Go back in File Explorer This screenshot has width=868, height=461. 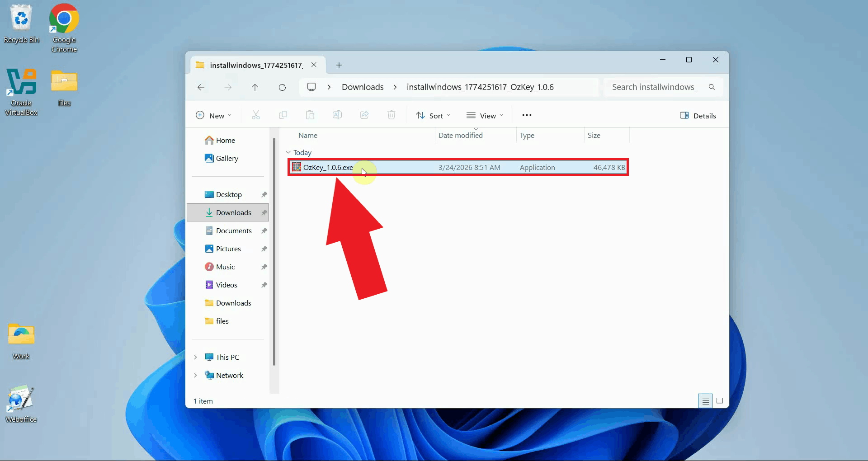(201, 87)
